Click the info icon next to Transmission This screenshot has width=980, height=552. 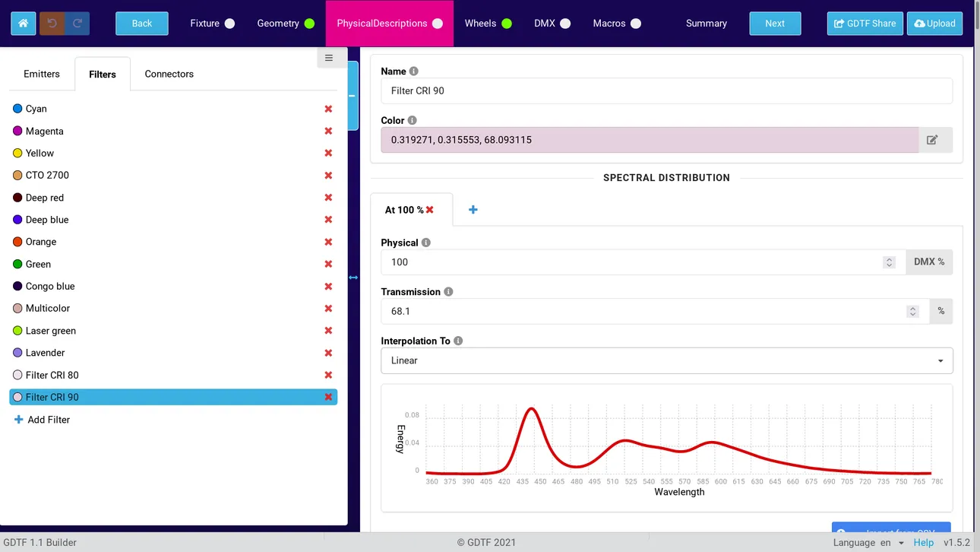(448, 292)
